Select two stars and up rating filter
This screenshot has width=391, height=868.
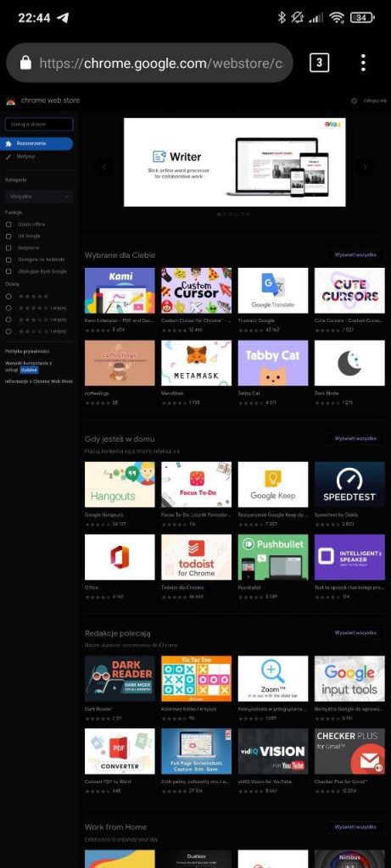click(x=8, y=331)
